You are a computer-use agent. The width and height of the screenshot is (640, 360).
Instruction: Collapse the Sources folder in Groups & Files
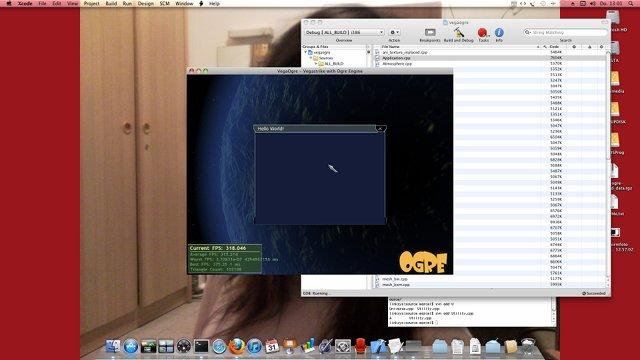pos(311,58)
